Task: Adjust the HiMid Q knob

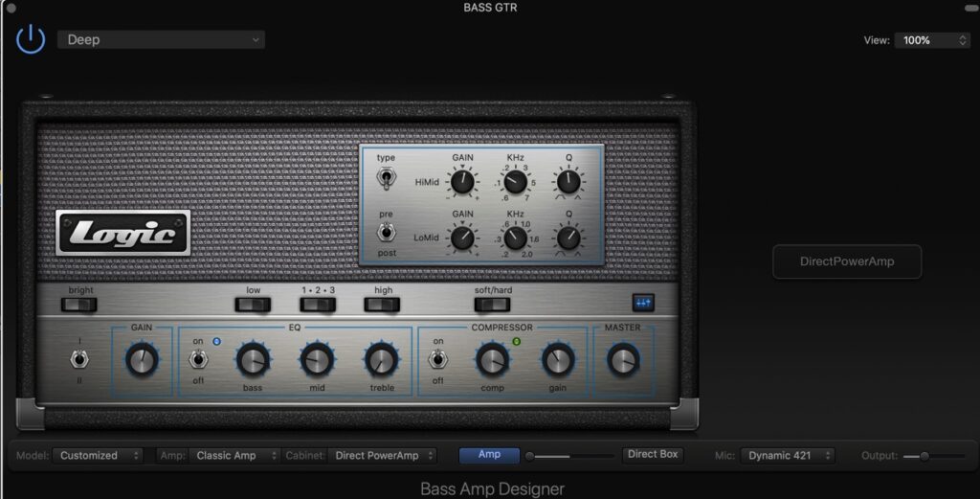Action: coord(568,182)
